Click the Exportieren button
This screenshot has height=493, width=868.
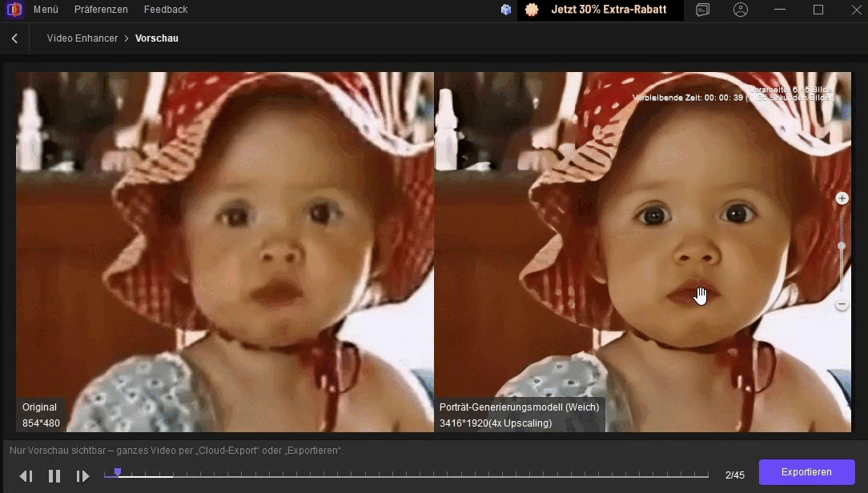click(x=806, y=472)
